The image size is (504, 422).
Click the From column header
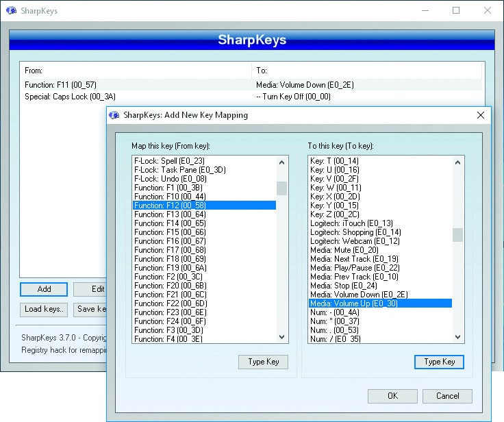(34, 71)
